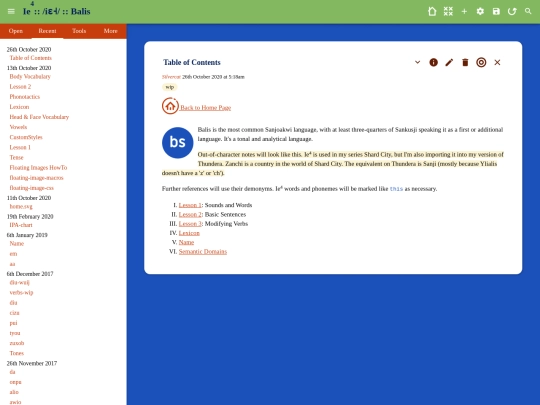540x405 pixels.
Task: Open Lesson 1 link in contents list
Action: click(190, 205)
